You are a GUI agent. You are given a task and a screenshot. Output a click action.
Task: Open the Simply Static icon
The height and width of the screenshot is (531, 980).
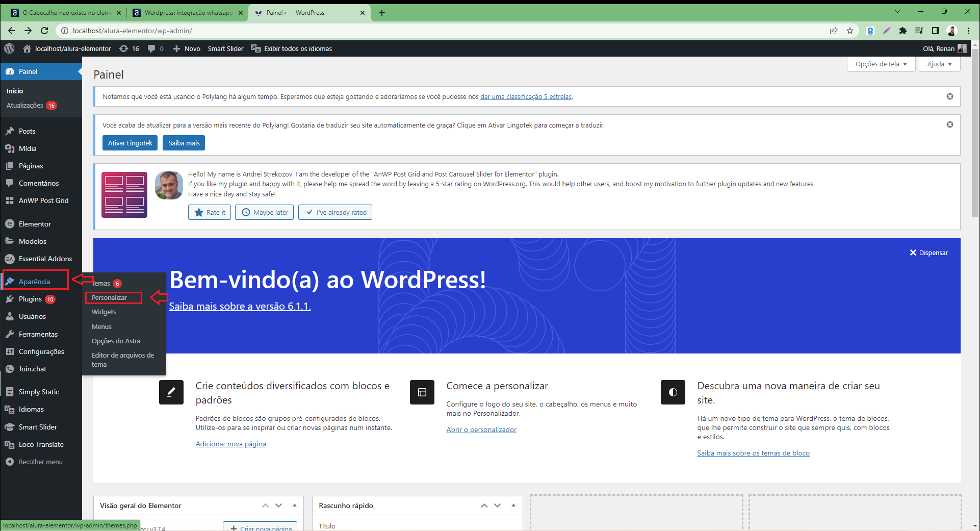[x=10, y=392]
